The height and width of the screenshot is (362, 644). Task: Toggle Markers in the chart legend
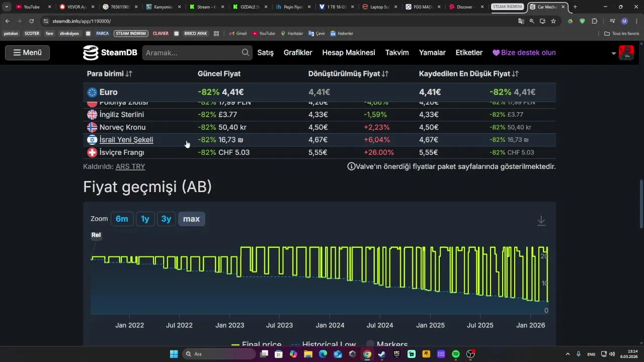coord(386,344)
